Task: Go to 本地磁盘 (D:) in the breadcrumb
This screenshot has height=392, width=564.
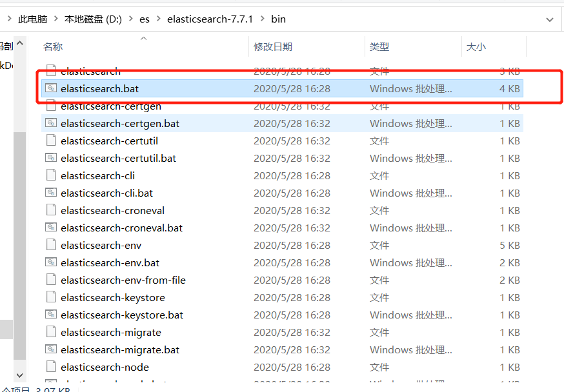Action: click(93, 19)
